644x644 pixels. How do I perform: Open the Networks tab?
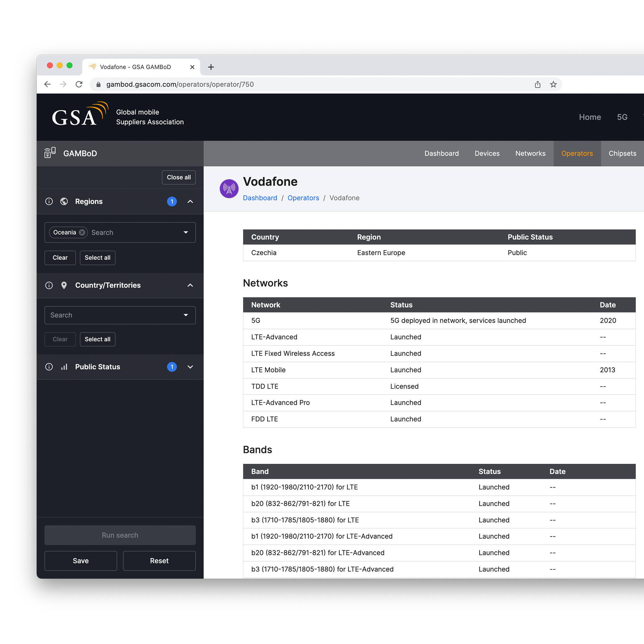[x=530, y=153]
